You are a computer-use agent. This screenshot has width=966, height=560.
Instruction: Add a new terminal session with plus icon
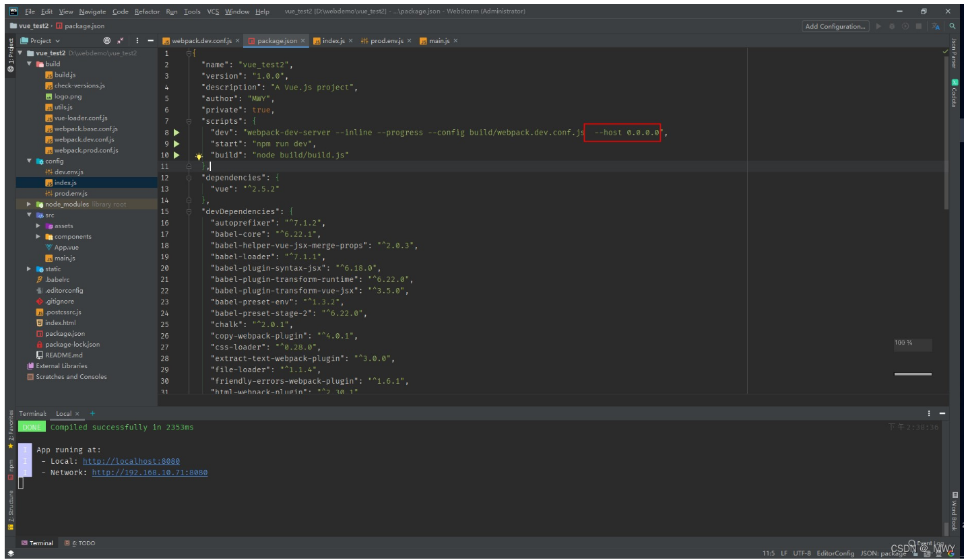coord(92,413)
